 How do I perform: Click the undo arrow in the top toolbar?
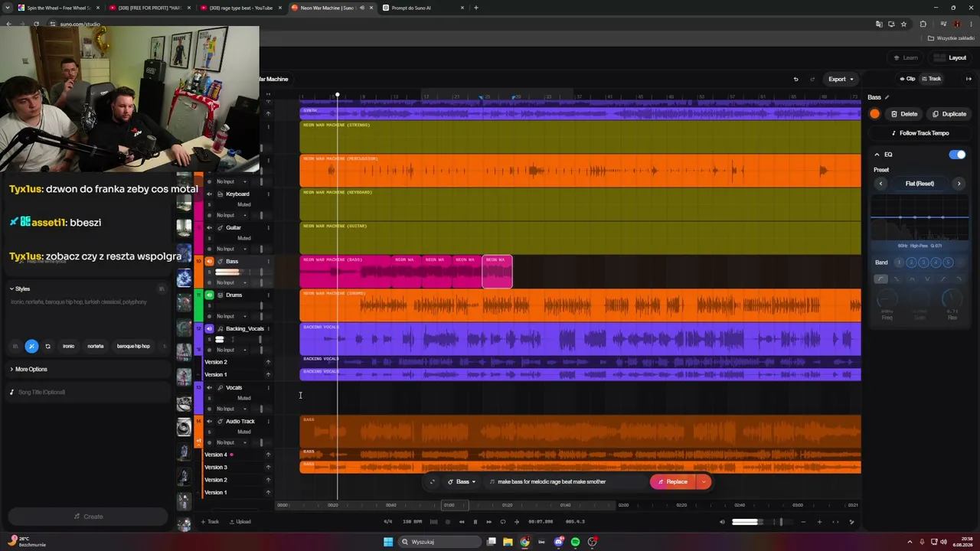[x=795, y=79]
